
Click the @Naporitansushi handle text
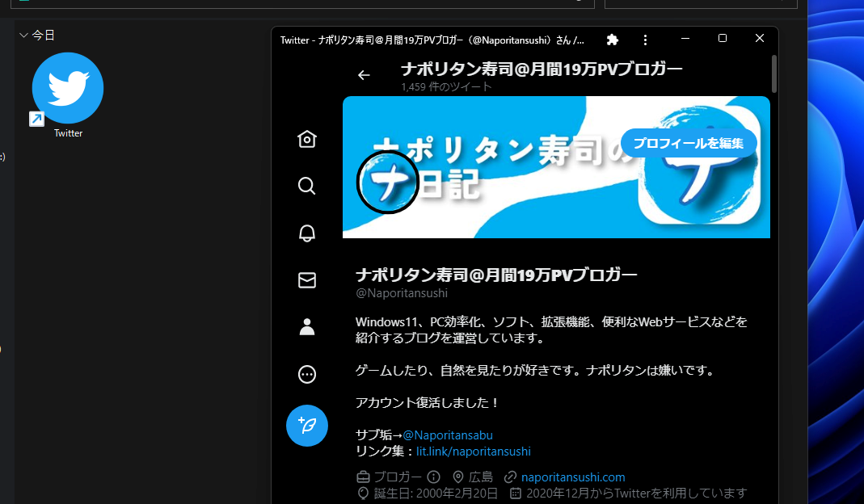[x=402, y=293]
